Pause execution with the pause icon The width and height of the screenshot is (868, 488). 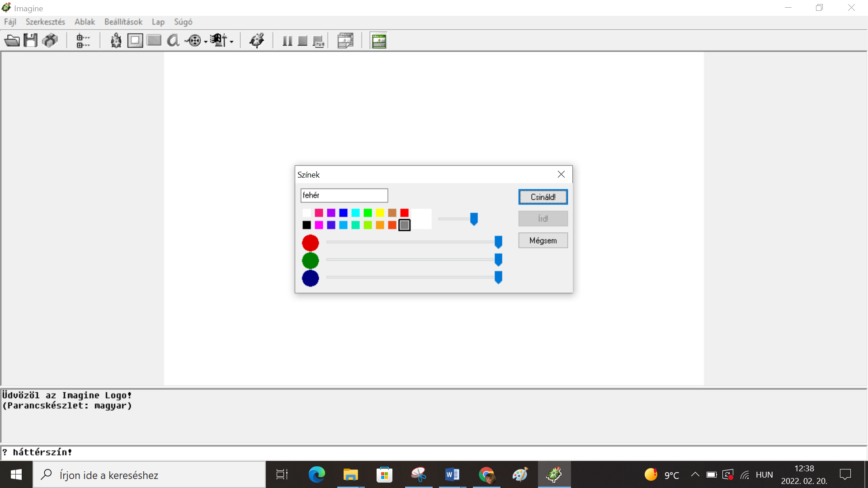tap(287, 41)
